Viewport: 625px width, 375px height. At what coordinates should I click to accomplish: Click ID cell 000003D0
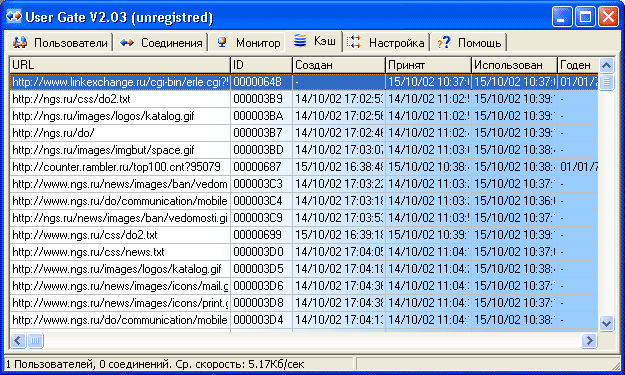coord(261,252)
